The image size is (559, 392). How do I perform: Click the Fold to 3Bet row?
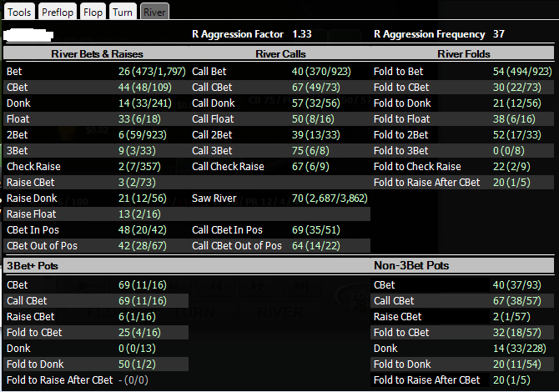click(463, 151)
